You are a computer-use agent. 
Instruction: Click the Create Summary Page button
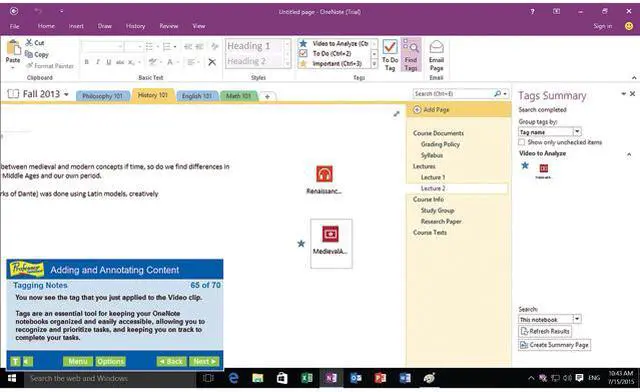point(555,345)
